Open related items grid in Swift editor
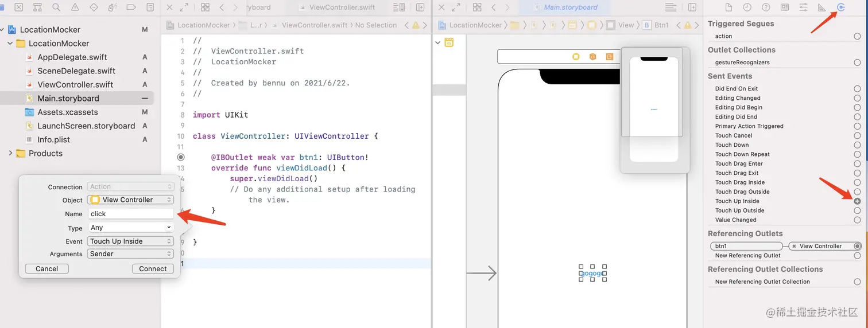This screenshot has height=328, width=868. 205,7
